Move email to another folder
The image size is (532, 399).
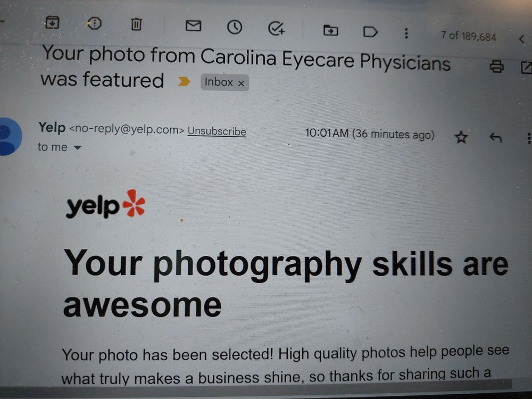click(330, 31)
